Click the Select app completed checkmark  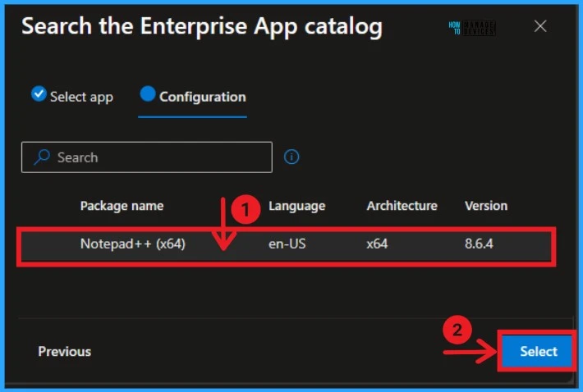[39, 93]
